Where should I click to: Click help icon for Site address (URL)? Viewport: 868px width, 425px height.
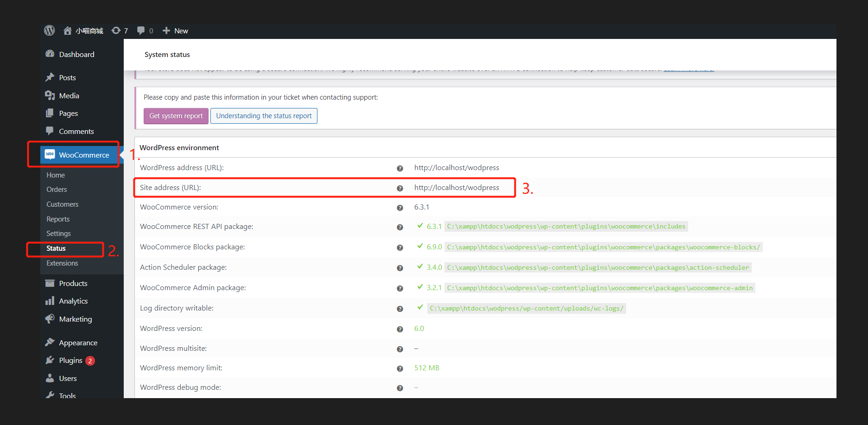[400, 188]
